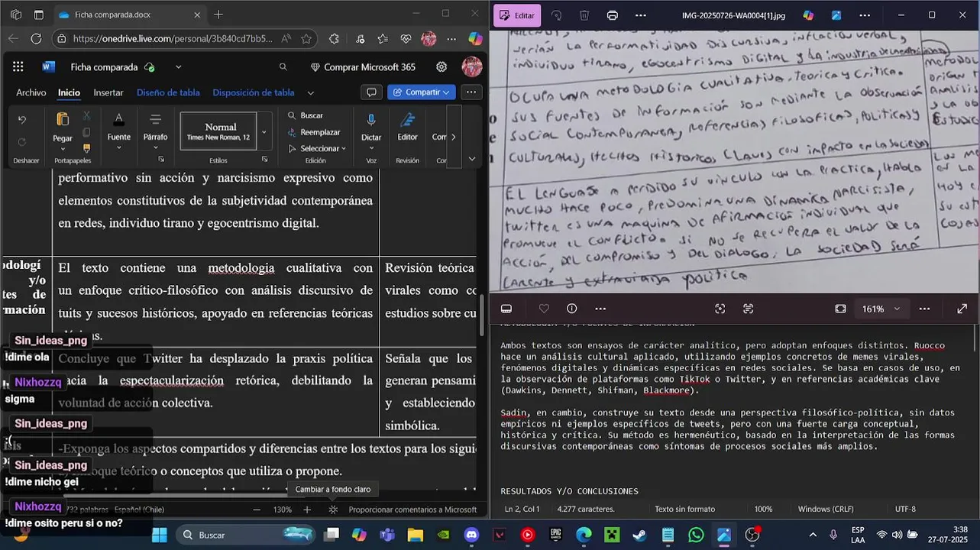980x550 pixels.
Task: Click Comprar Microsoft 365
Action: click(363, 67)
